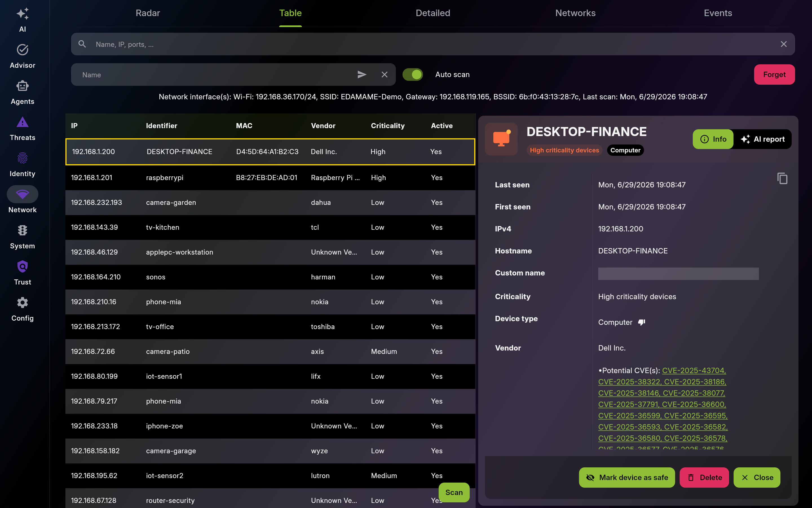Image resolution: width=812 pixels, height=508 pixels.
Task: Select the applepc-workstation row
Action: (x=270, y=252)
